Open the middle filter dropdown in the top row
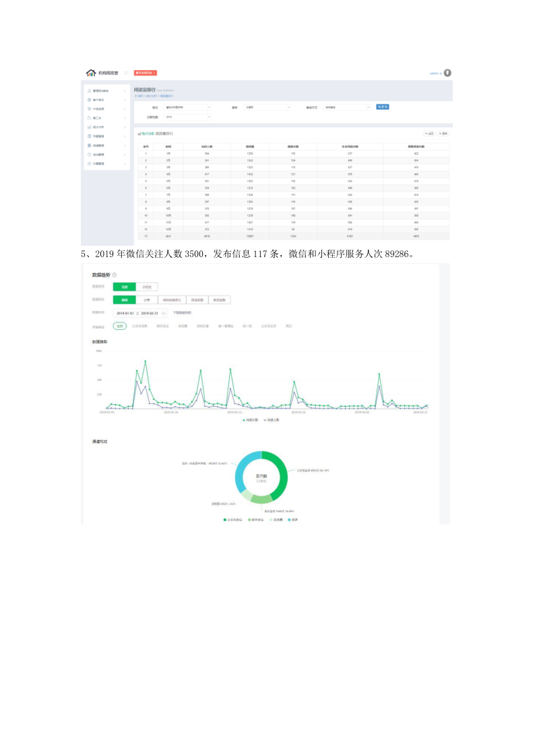 [267, 108]
